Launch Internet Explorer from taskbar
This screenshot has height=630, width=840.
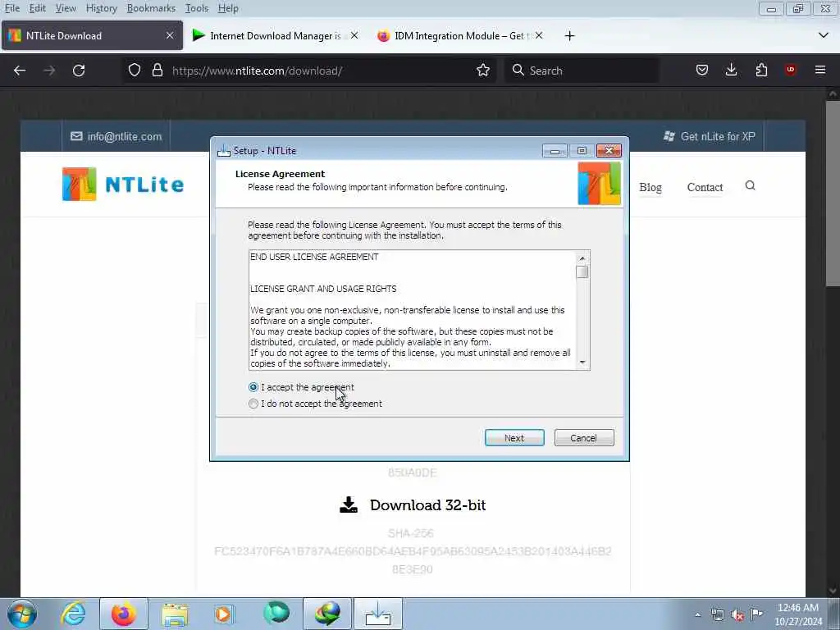point(73,614)
